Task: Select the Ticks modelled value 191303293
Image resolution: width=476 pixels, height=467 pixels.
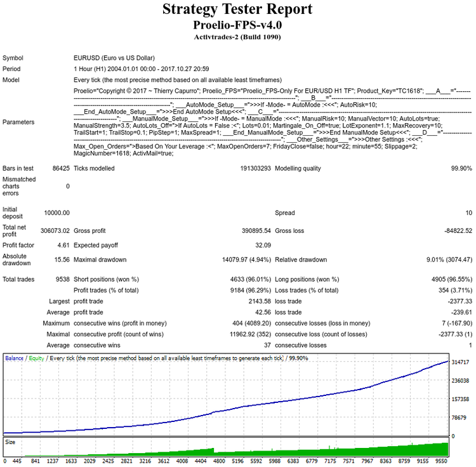Action: point(255,168)
